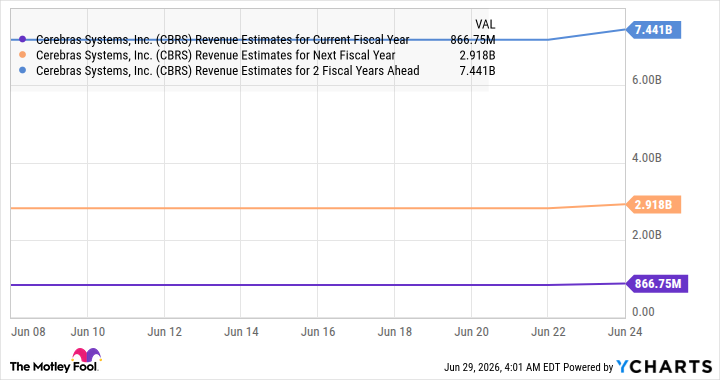Click the 6.00B y-axis label
Screen dimensions: 720x380
647,80
